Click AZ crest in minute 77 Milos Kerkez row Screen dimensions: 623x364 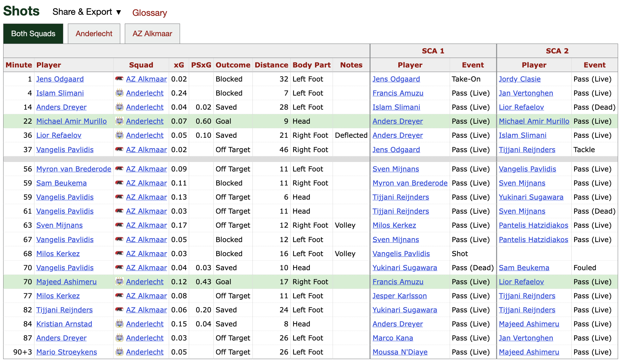(120, 296)
